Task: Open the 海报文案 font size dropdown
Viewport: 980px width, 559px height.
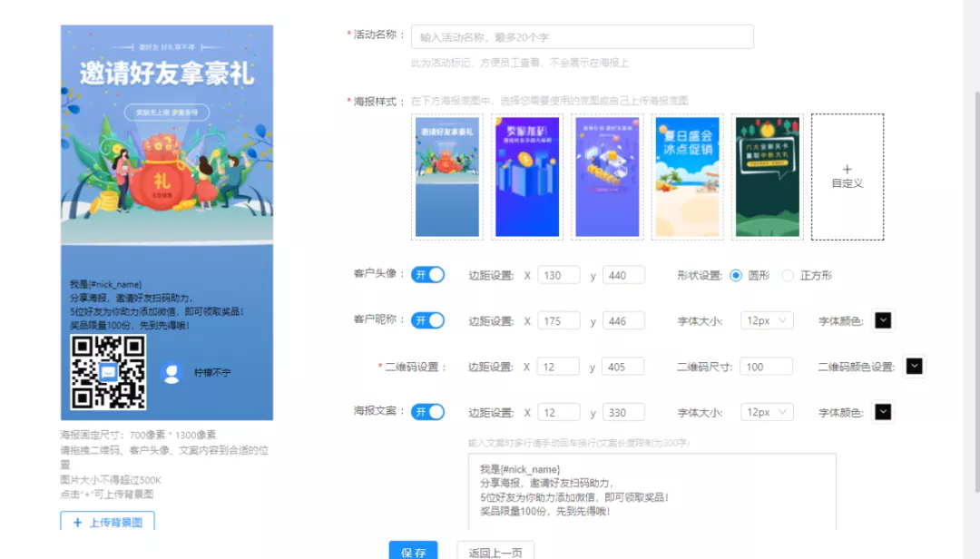Action: tap(767, 411)
